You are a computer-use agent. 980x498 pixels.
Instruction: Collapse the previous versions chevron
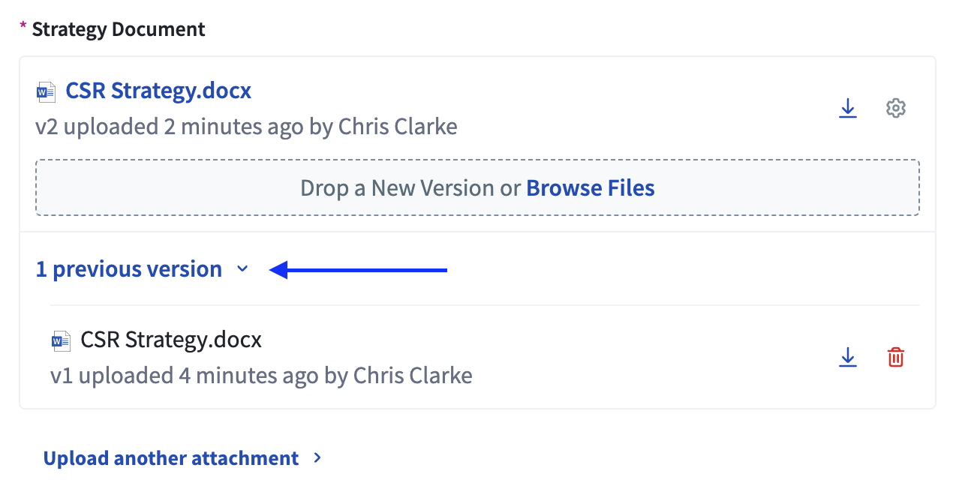pyautogui.click(x=242, y=269)
